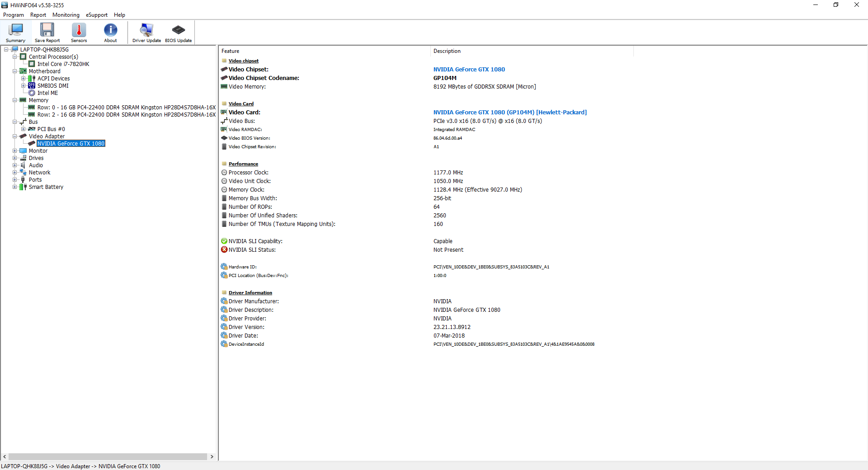Click the Driver Version 23.21.13.8912 value

tap(452, 327)
